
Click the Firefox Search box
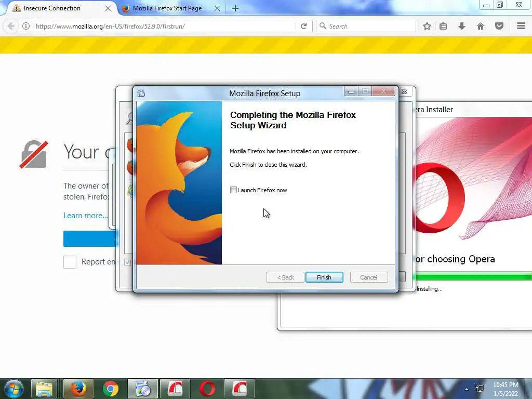tap(366, 26)
